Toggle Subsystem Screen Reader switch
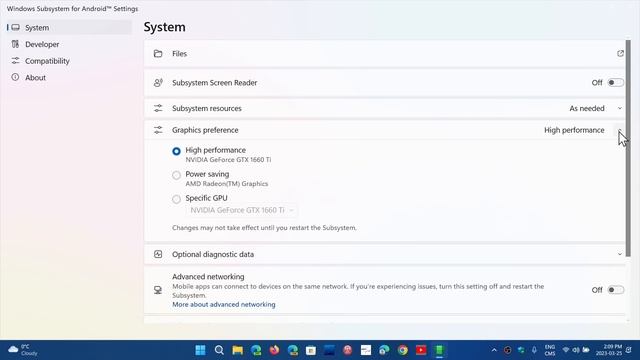Screen dimensions: 640x360 coord(616,82)
